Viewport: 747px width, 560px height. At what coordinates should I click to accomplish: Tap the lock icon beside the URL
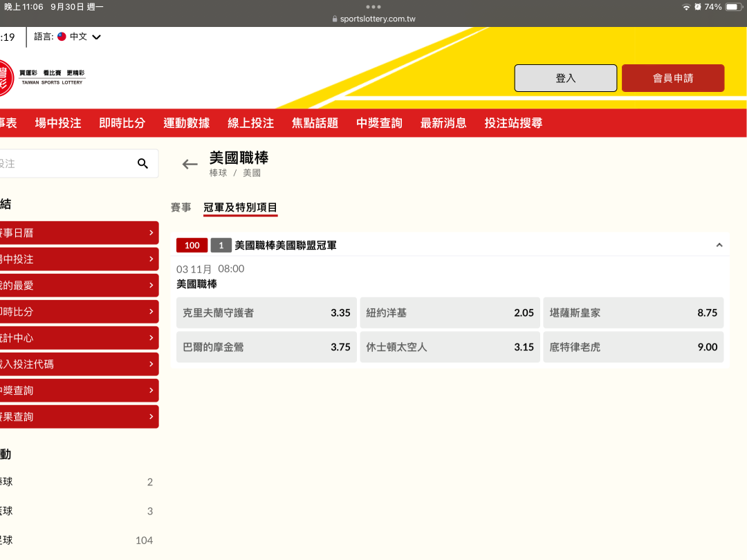point(335,19)
